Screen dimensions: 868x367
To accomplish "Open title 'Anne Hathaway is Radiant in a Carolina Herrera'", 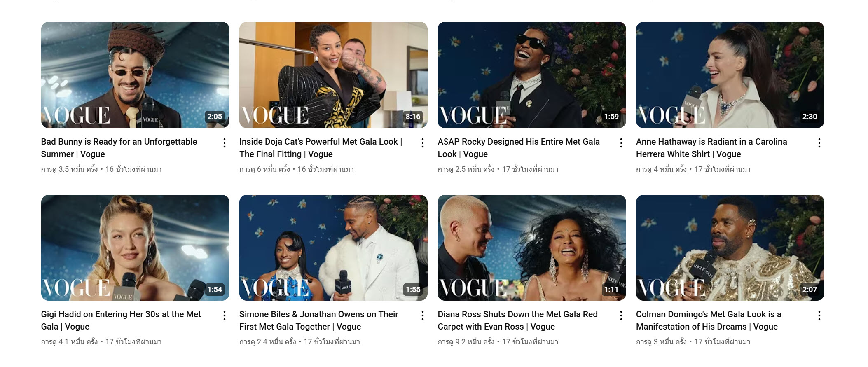I will (711, 147).
